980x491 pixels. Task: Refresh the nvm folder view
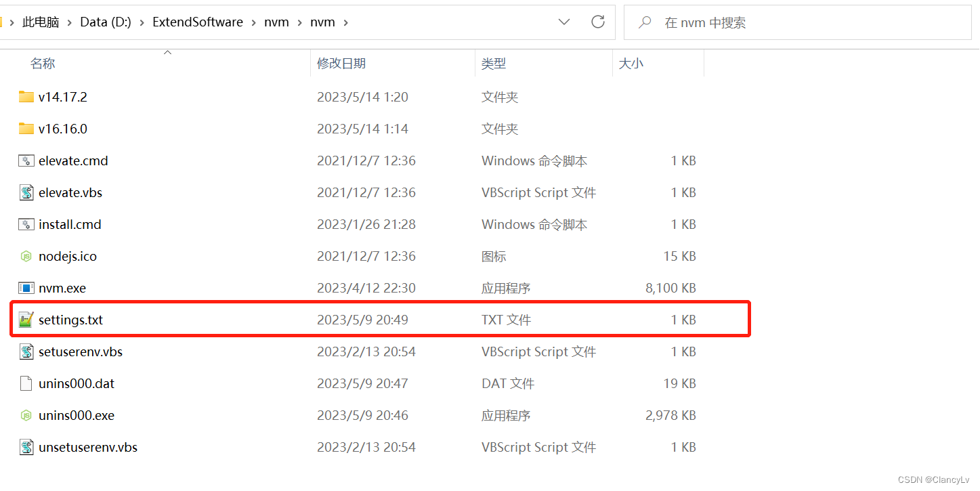(598, 22)
